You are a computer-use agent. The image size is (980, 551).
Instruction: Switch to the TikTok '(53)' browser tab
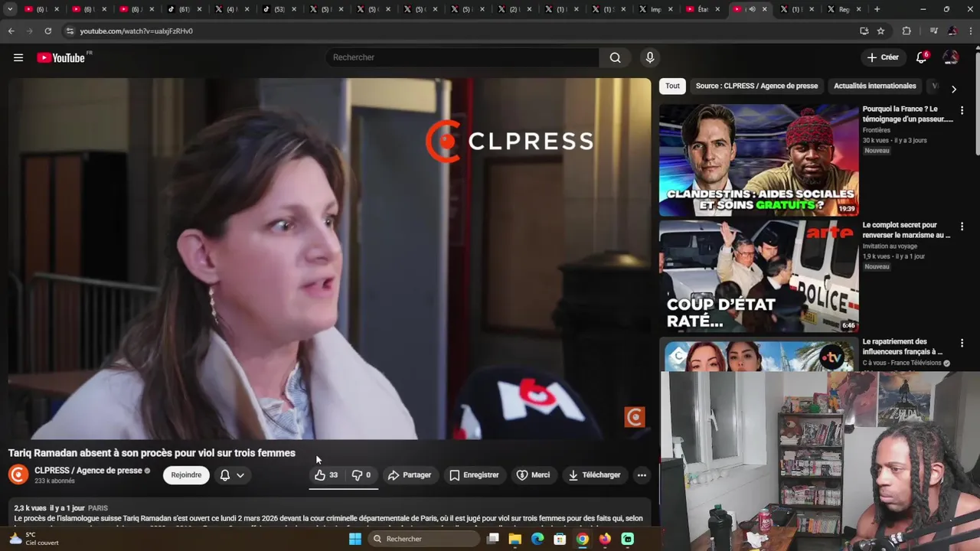[279, 9]
